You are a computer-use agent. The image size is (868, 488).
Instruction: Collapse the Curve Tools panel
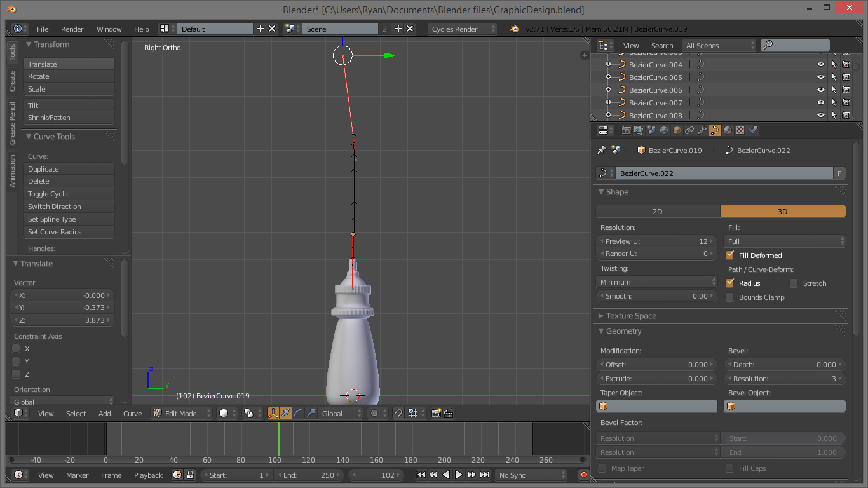coord(29,137)
